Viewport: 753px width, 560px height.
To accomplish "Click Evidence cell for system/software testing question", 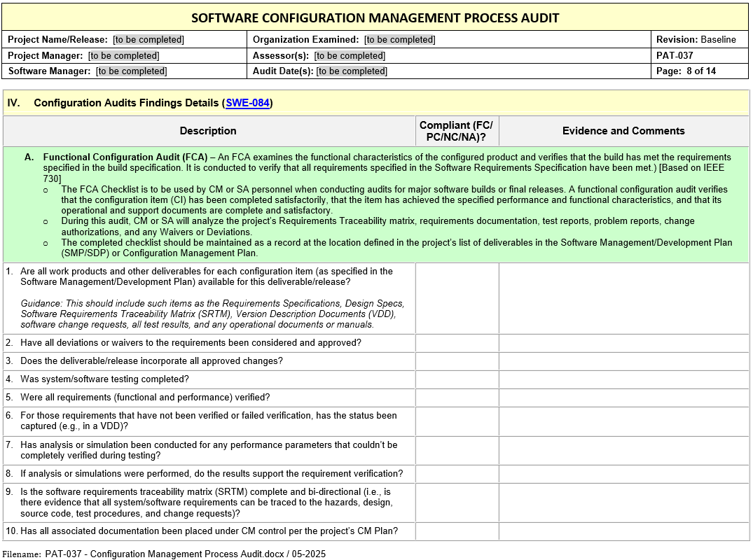I will point(623,379).
